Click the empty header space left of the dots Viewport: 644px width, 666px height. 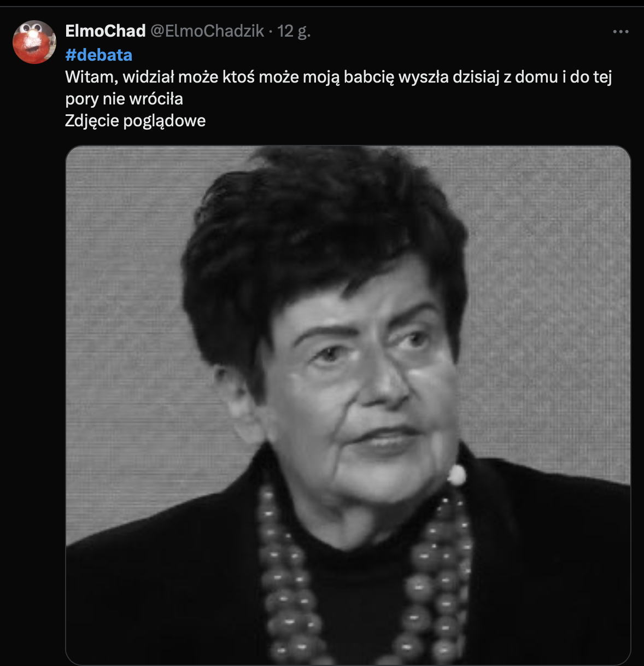point(459,31)
